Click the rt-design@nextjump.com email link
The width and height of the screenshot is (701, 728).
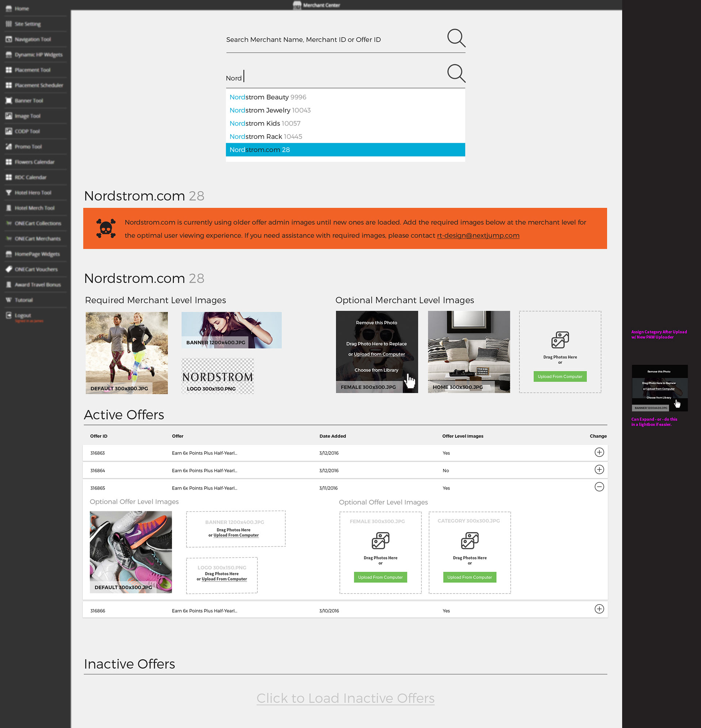coord(478,235)
